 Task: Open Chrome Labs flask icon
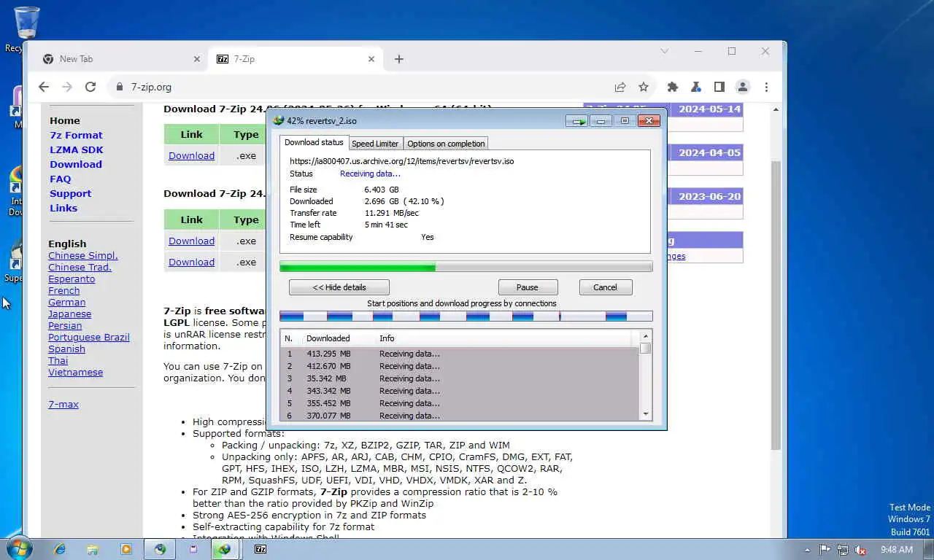click(x=696, y=87)
